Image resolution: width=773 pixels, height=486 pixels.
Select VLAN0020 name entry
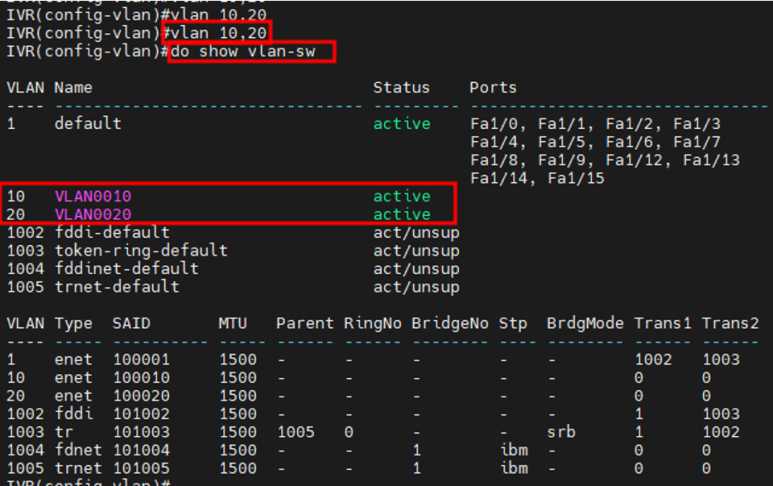click(x=93, y=214)
